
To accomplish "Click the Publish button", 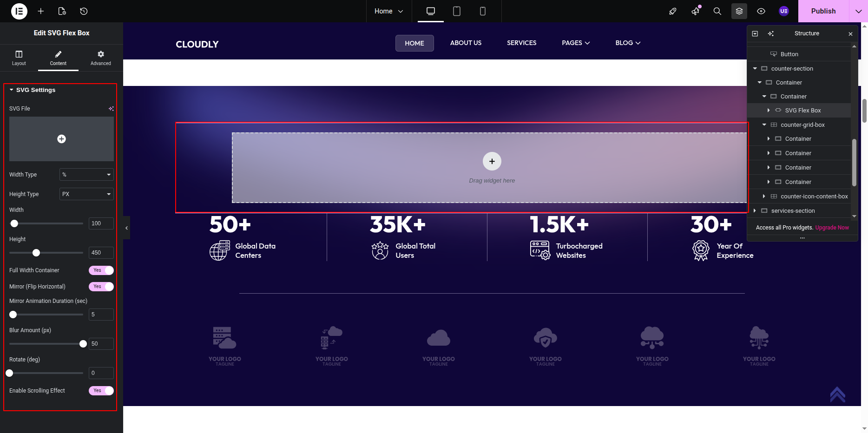I will pyautogui.click(x=823, y=11).
